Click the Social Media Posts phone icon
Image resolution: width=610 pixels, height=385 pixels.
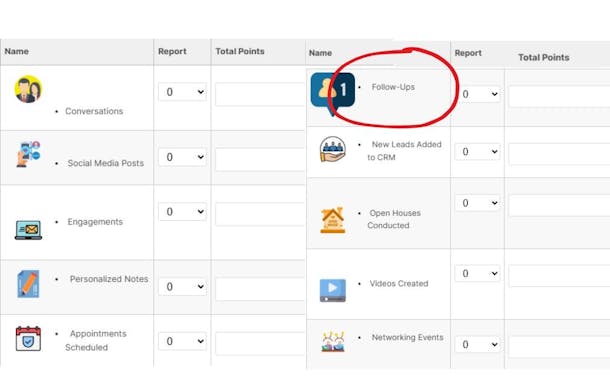(x=28, y=154)
